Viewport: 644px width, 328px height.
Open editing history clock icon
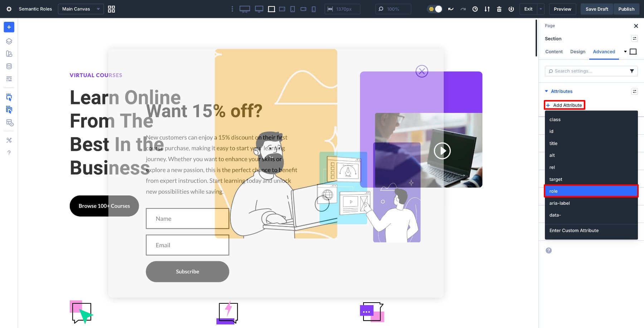(475, 9)
